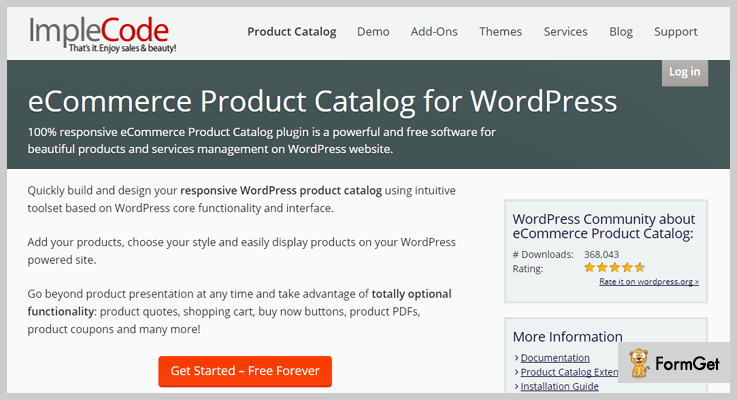
Task: Click the bold 'responsive WordPress product catalog' text
Action: tap(281, 190)
